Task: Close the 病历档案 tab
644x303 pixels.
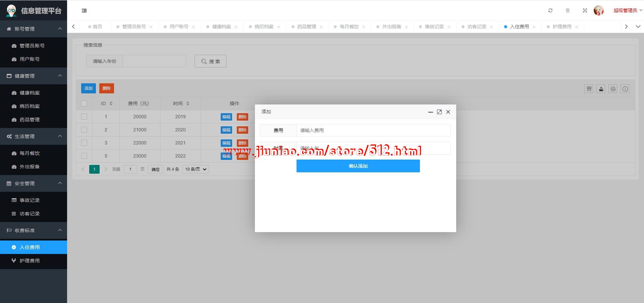Action: tap(278, 27)
